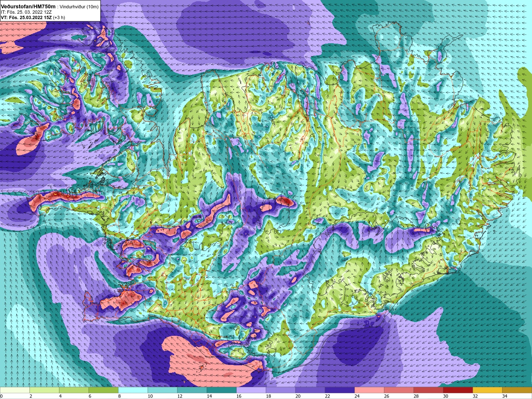Click the legend scale number 16
The image size is (532, 399).
pos(239,396)
